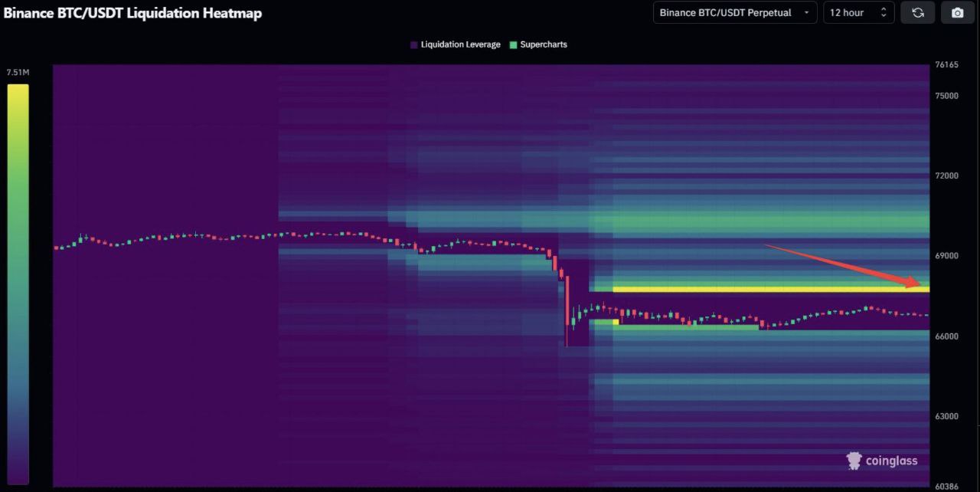
Task: Click the green Supercharts legend square
Action: point(513,44)
